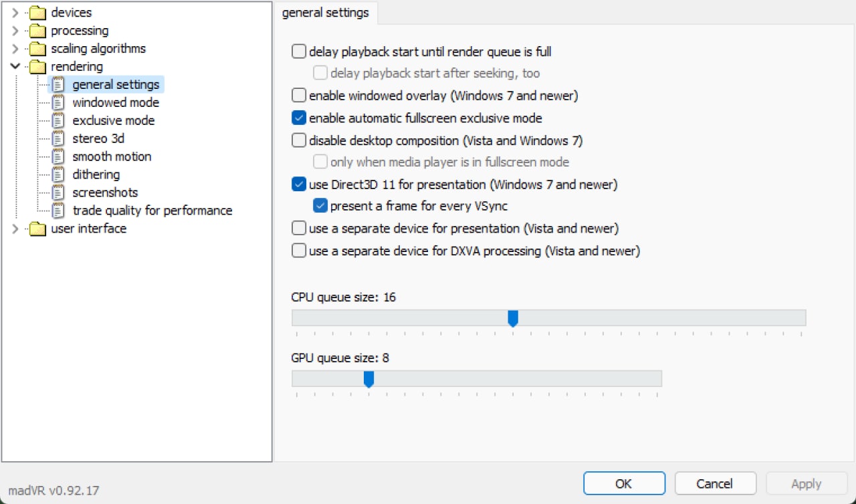Click the devices folder icon
The height and width of the screenshot is (504, 856).
point(37,13)
